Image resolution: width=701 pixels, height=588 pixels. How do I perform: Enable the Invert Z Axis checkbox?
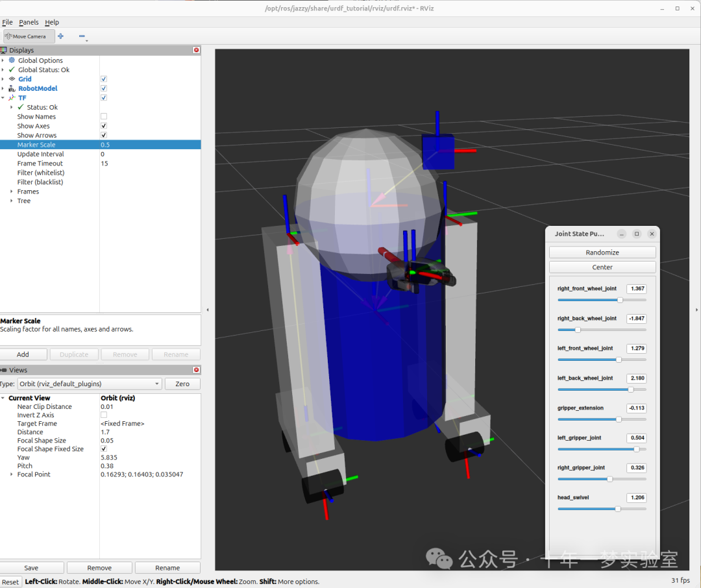tap(104, 415)
